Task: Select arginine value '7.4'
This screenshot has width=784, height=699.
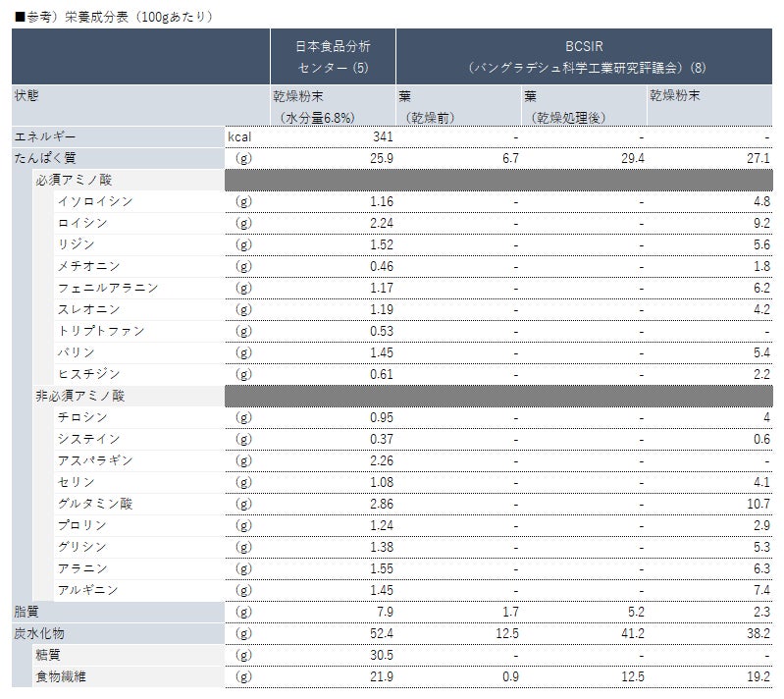Action: coord(761,590)
